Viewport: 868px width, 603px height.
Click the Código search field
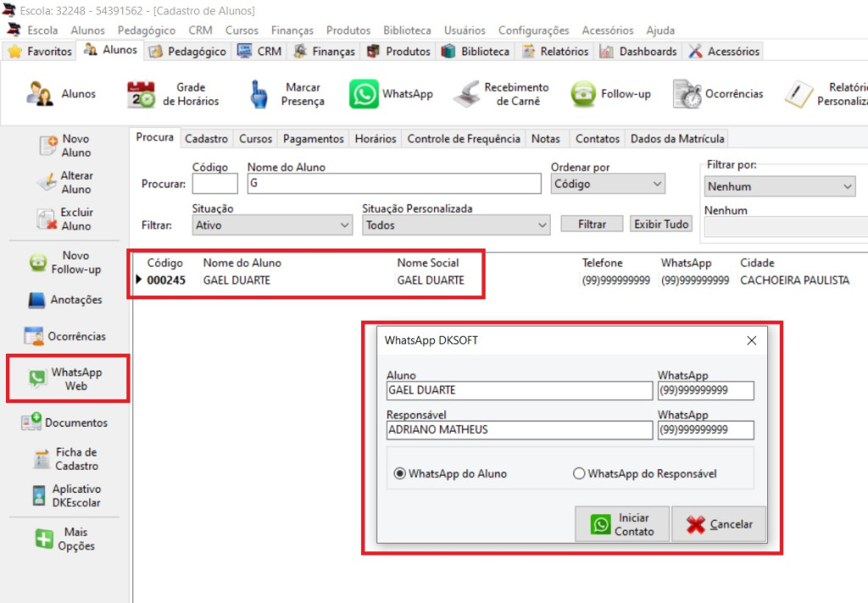click(x=214, y=184)
